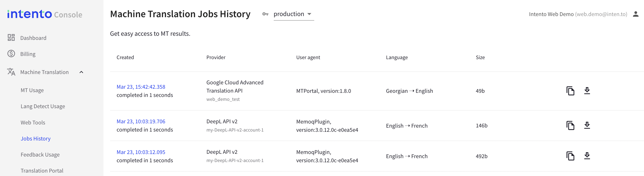Click the 49b size value

pyautogui.click(x=480, y=91)
